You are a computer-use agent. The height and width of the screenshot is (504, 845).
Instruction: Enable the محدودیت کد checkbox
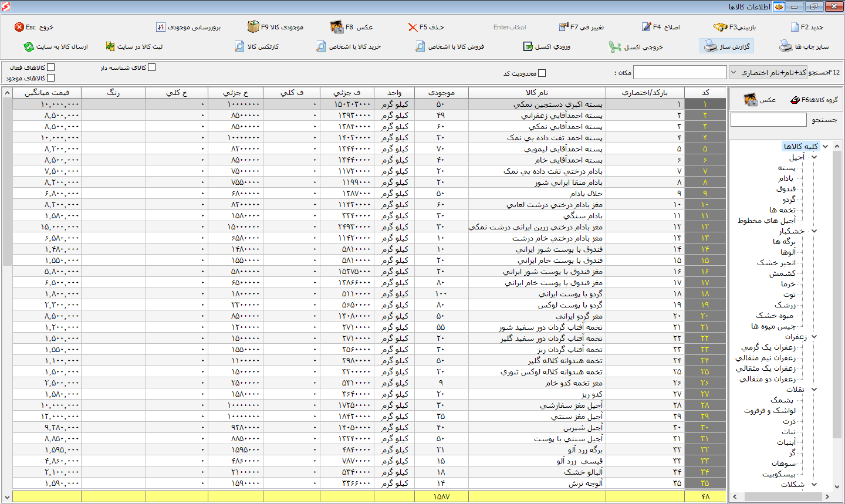click(x=542, y=73)
